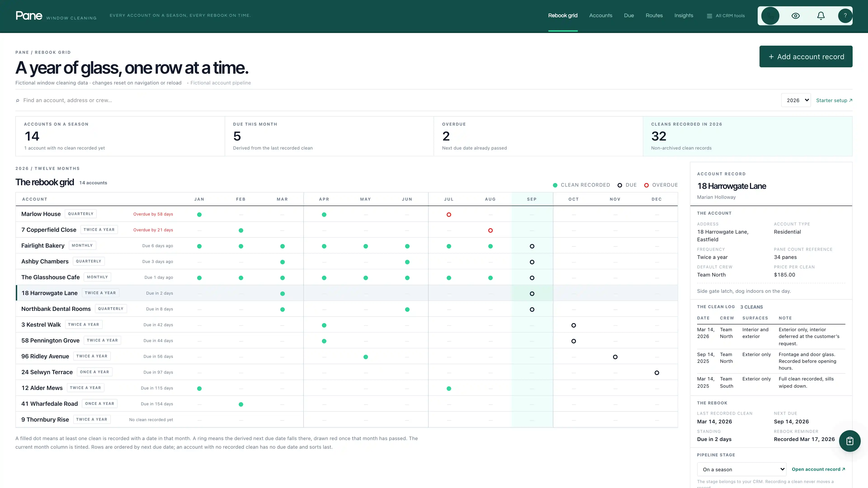The image size is (868, 488).
Task: Select The Glasshouse Cafe row name
Action: (51, 277)
